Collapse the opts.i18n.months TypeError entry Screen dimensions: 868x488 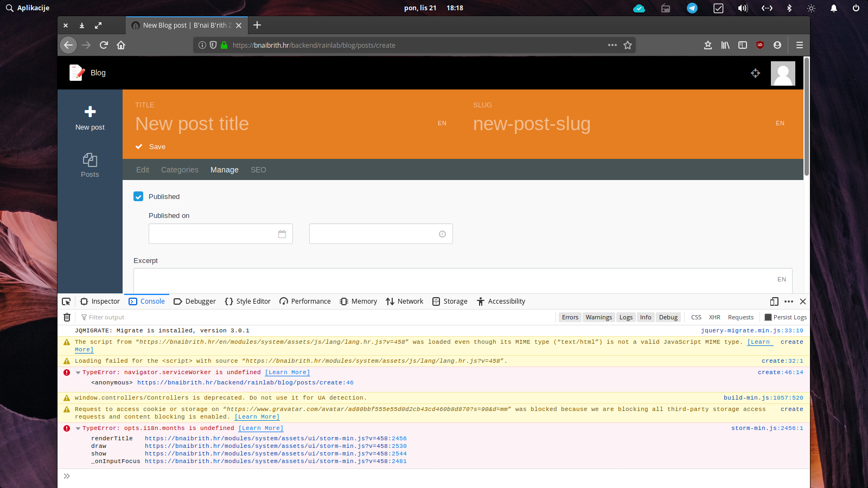tap(78, 428)
